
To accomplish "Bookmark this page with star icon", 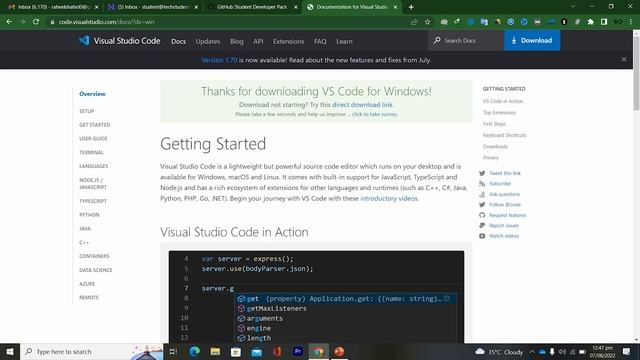I will 427,22.
